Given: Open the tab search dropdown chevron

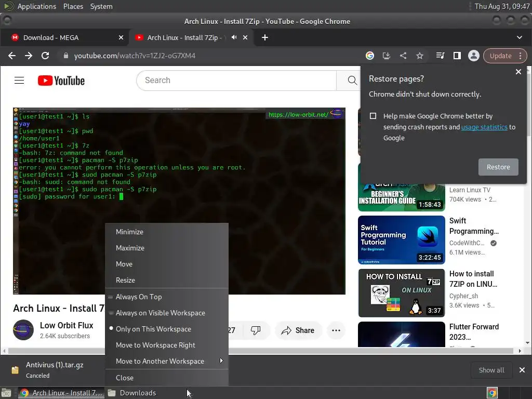Looking at the screenshot, I should pos(520,37).
